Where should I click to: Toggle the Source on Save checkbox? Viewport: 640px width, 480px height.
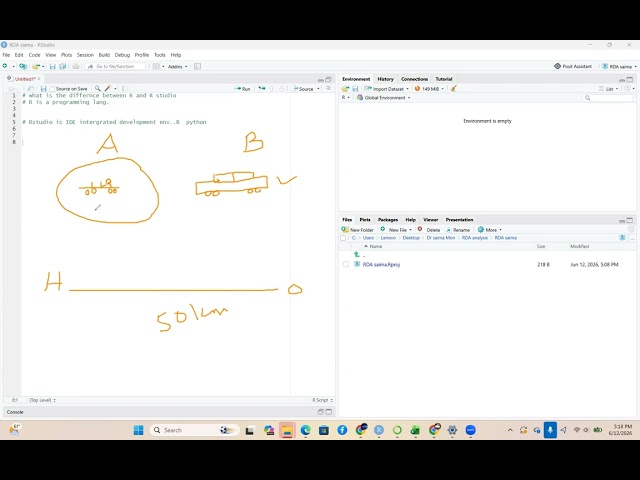point(52,89)
